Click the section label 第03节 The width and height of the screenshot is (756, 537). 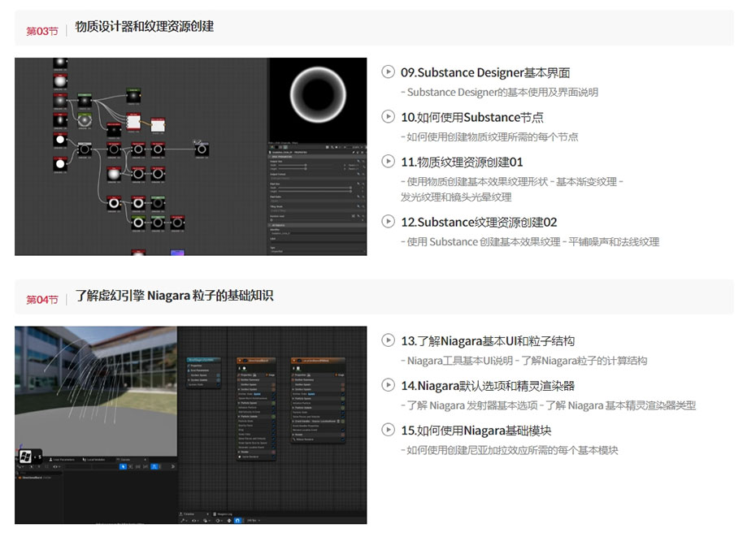(x=42, y=32)
